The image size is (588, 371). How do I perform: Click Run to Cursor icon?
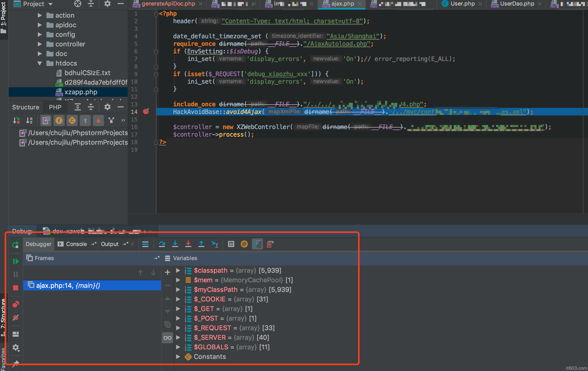215,244
